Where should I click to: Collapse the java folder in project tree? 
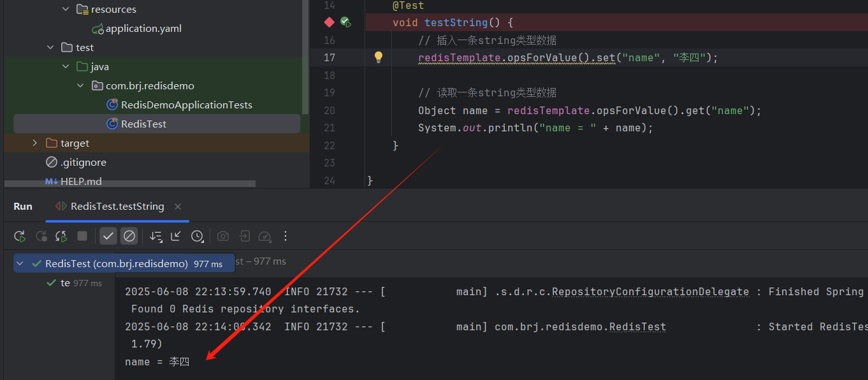[x=66, y=66]
